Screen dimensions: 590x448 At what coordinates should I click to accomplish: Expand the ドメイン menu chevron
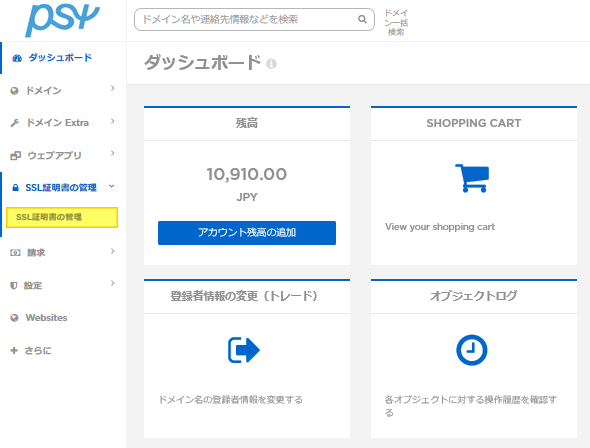113,88
